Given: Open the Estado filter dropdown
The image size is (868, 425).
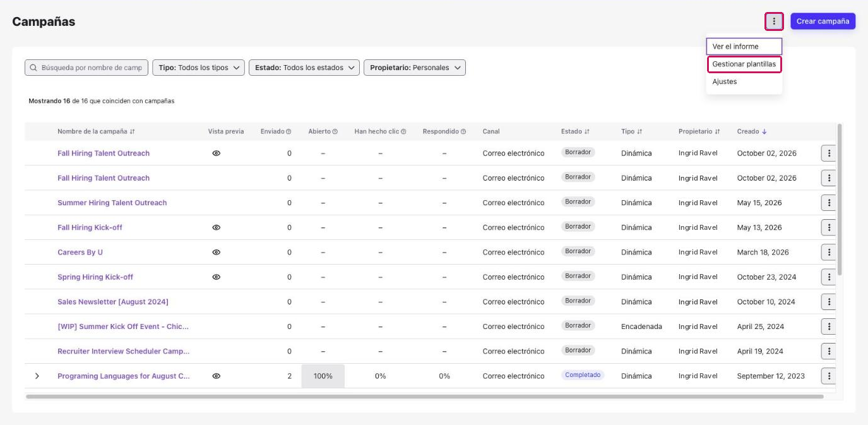Looking at the screenshot, I should click(304, 68).
